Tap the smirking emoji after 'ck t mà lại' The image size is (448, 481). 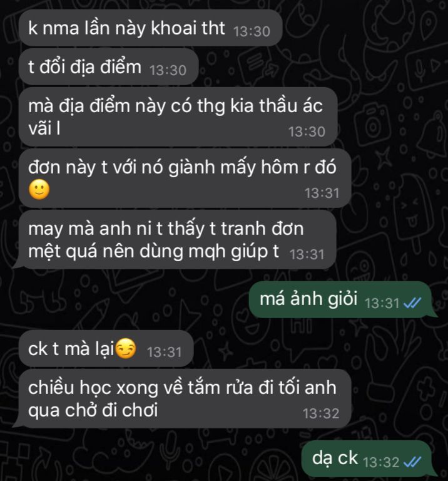coord(125,348)
